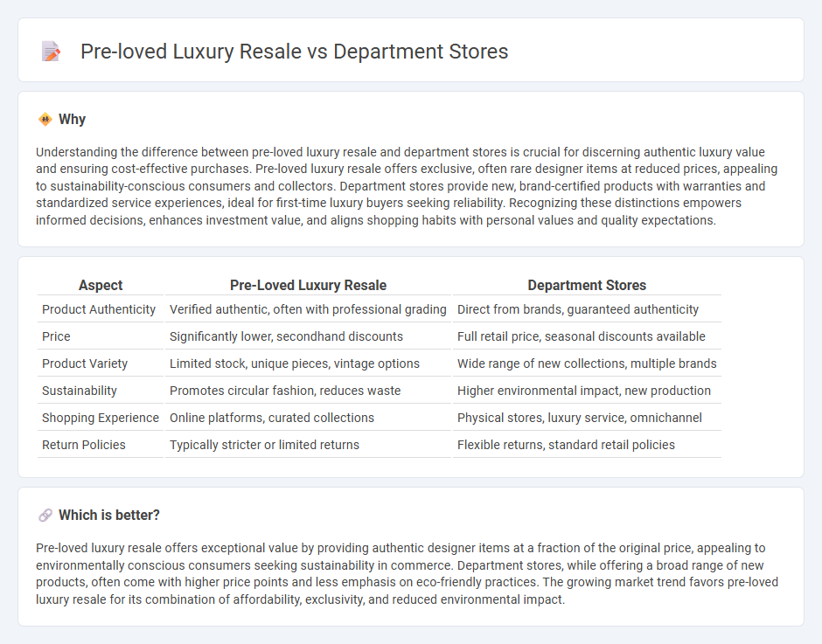The height and width of the screenshot is (644, 822).
Task: Click the chain link icon beside Which is better
Action: click(x=45, y=515)
